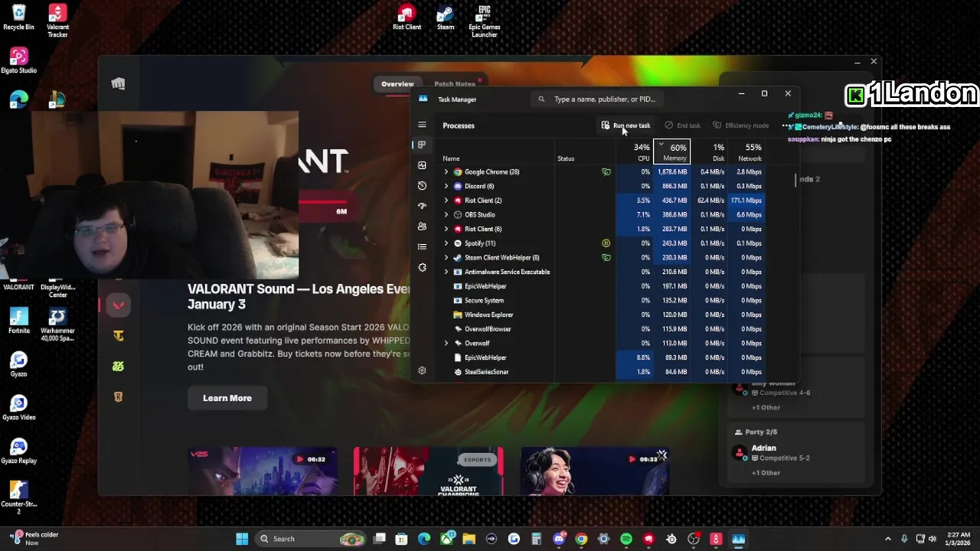Show hidden system tray icons chevron
Image resolution: width=980 pixels, height=551 pixels.
[888, 539]
